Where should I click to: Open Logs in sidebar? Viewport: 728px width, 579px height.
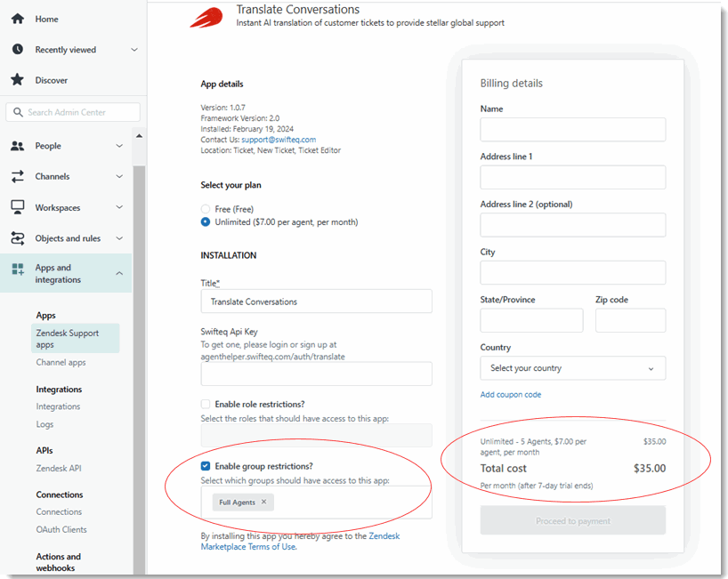(x=44, y=424)
